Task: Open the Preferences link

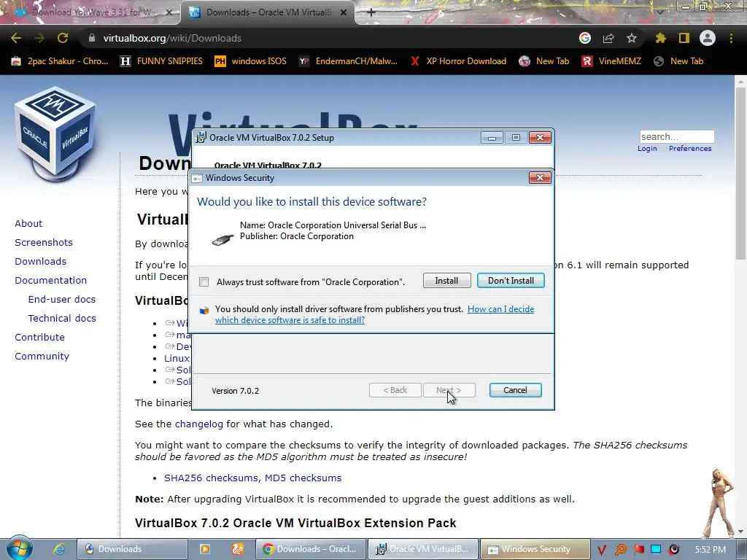Action: (x=690, y=149)
